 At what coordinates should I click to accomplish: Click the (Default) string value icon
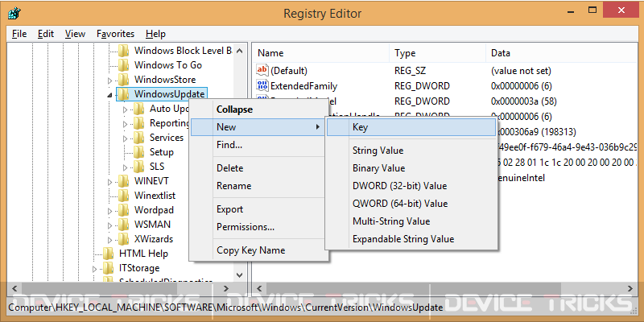pos(262,70)
